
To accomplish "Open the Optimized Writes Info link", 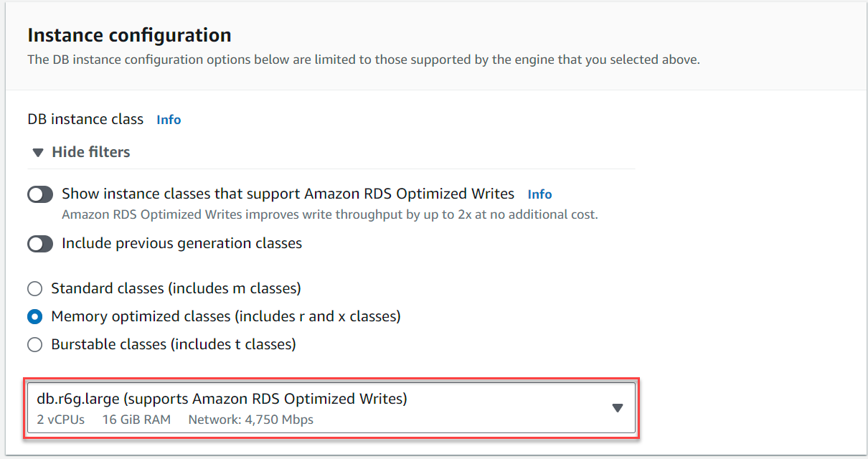I will coord(539,194).
